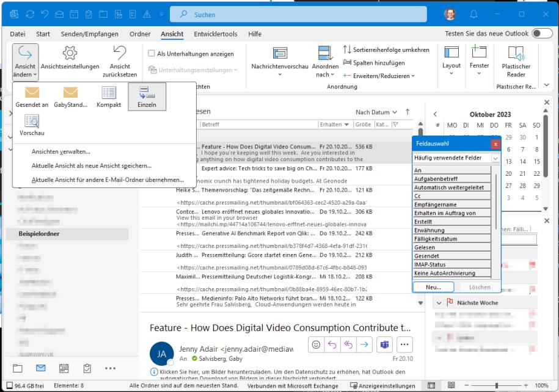Switch to the Start ribbon tab
This screenshot has width=559, height=392.
(43, 34)
